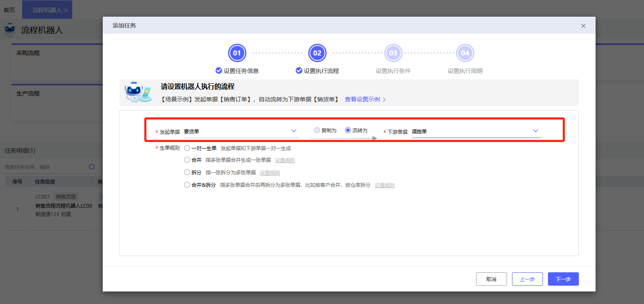The image size is (644, 304).
Task: Click the 设置执行流程 step label
Action: pyautogui.click(x=321, y=71)
